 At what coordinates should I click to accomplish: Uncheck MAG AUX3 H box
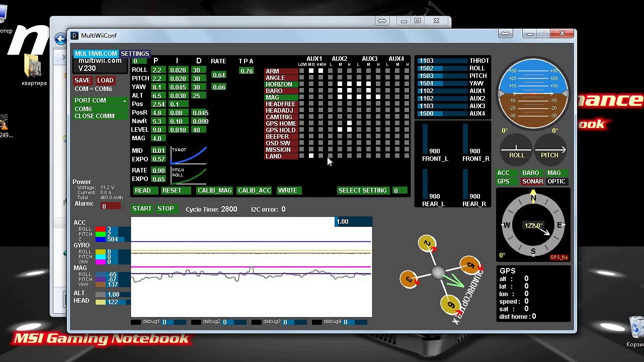378,97
